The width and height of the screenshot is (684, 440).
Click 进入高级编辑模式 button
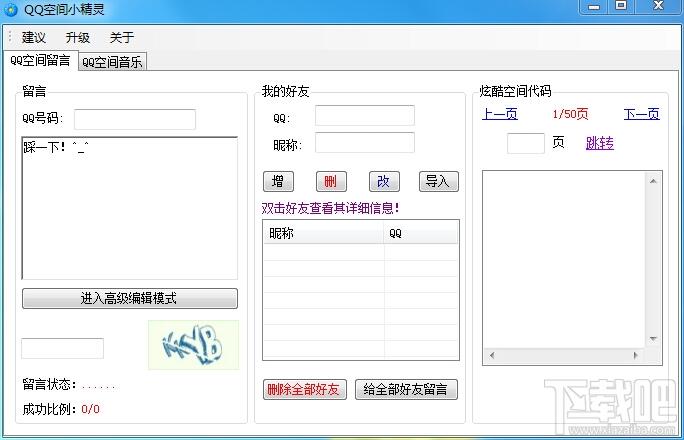[130, 298]
